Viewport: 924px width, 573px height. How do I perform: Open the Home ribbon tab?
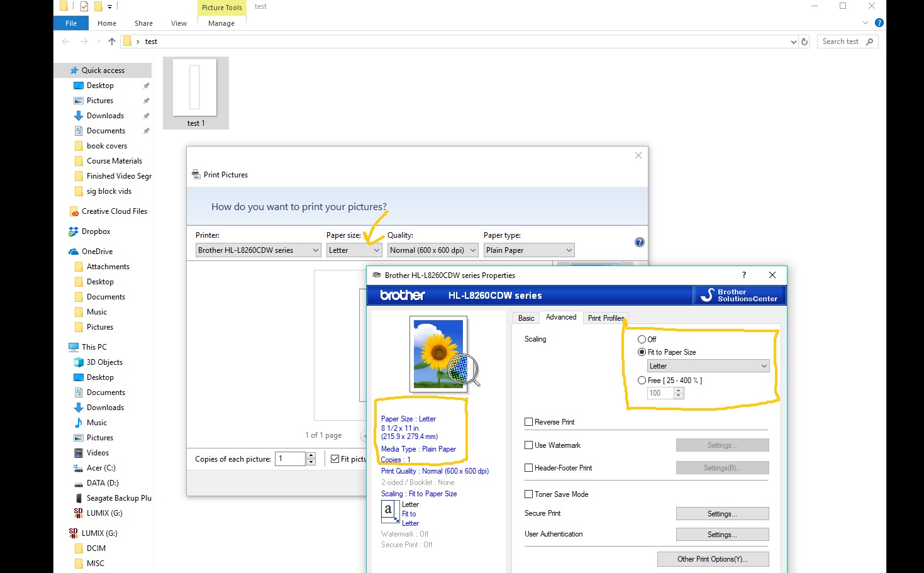point(107,23)
